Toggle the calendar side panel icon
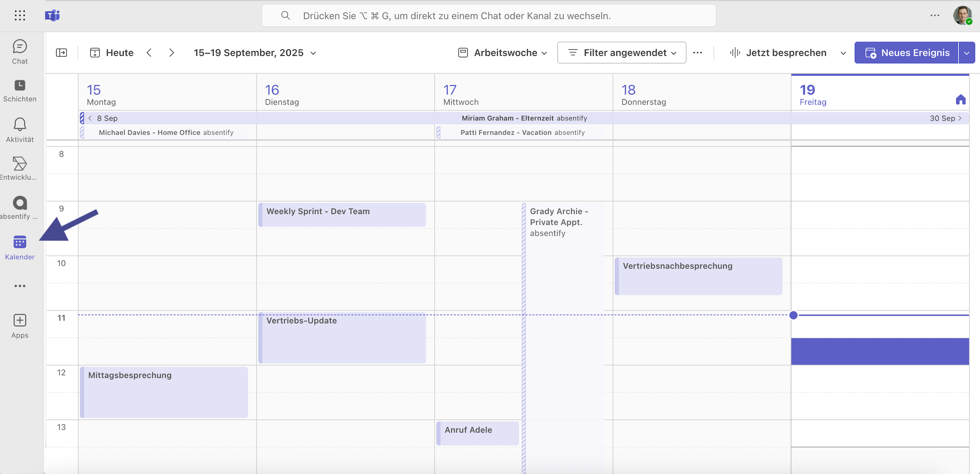 click(61, 53)
